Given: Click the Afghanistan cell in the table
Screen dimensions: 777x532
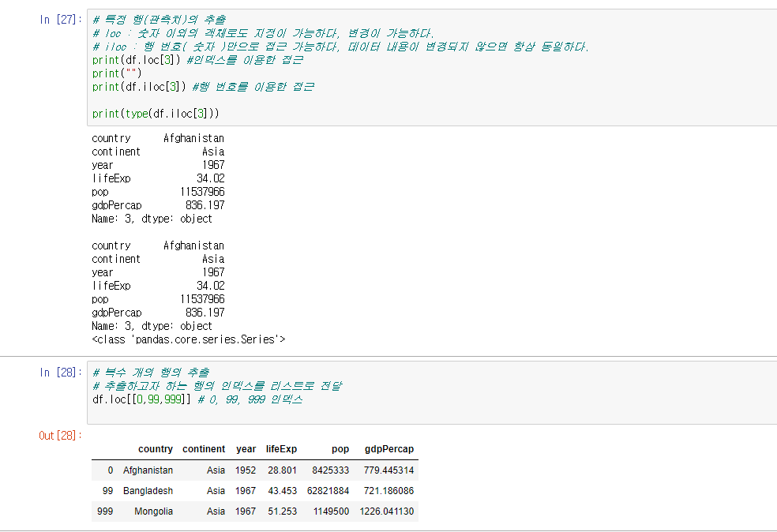Looking at the screenshot, I should pos(148,470).
